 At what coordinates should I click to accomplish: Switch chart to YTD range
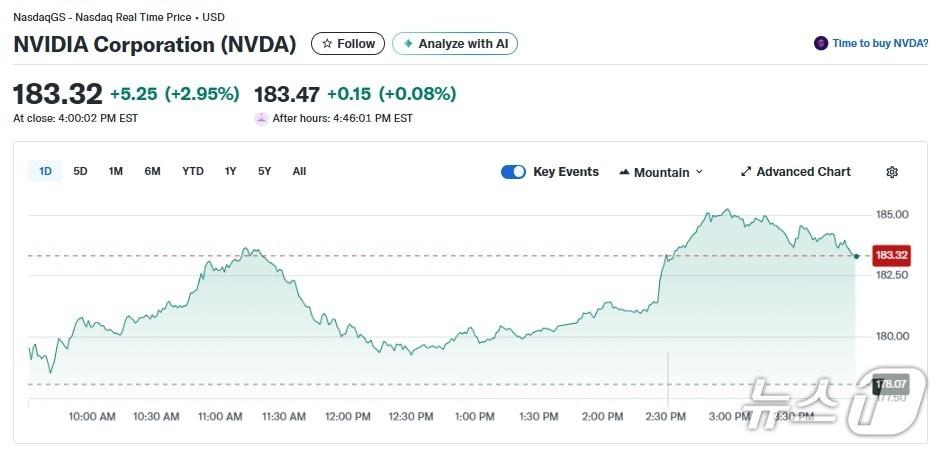point(193,171)
